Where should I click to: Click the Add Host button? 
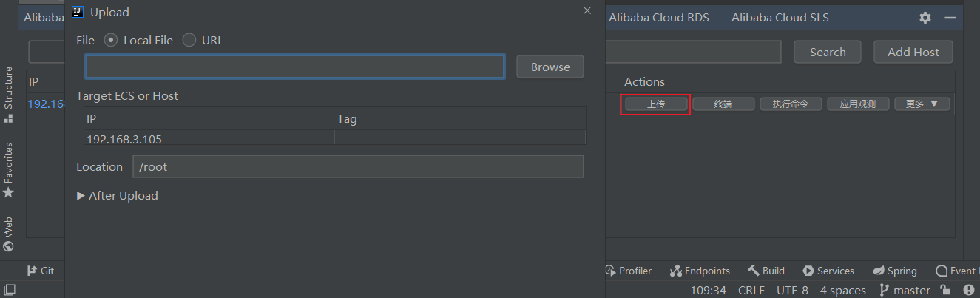pyautogui.click(x=913, y=52)
